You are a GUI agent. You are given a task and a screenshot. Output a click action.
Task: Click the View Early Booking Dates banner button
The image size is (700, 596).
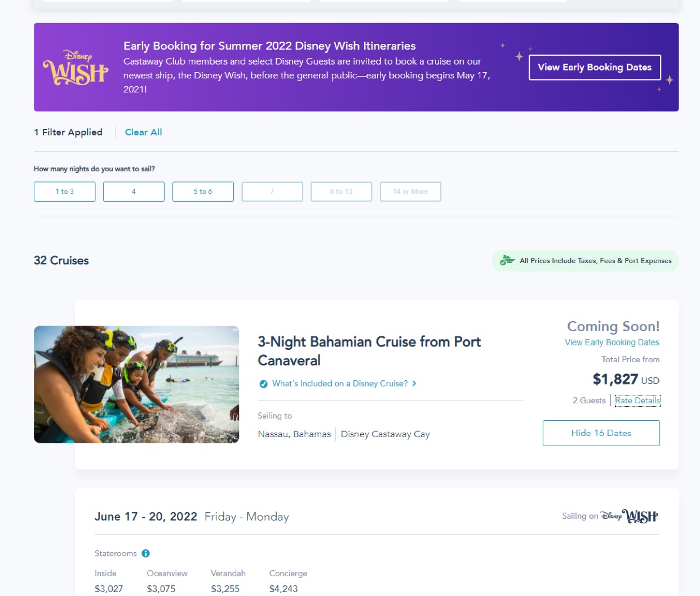[x=595, y=68]
